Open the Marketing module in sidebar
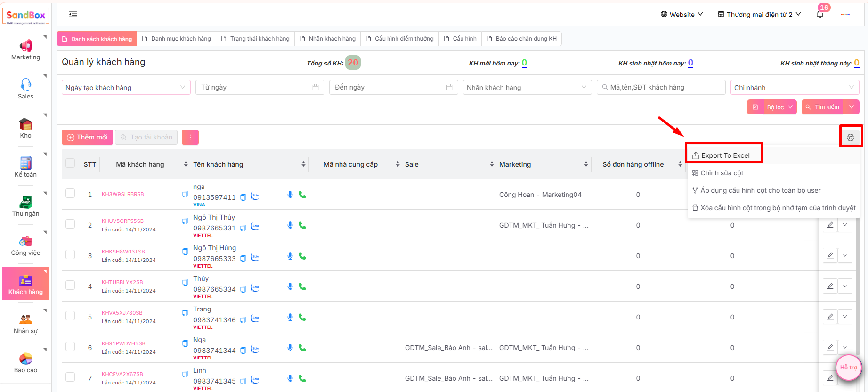Screen dimensions: 868x392 coord(25,50)
